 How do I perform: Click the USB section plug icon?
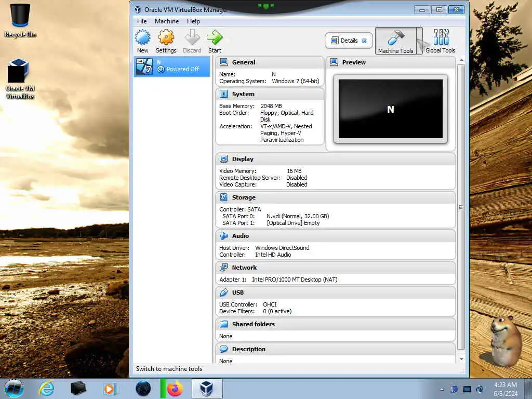pyautogui.click(x=223, y=292)
